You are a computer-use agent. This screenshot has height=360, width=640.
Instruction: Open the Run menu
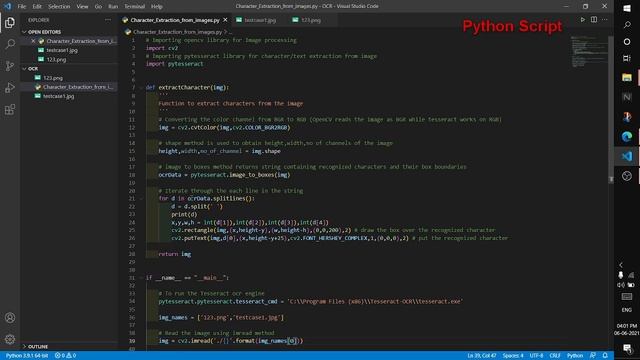[113, 7]
